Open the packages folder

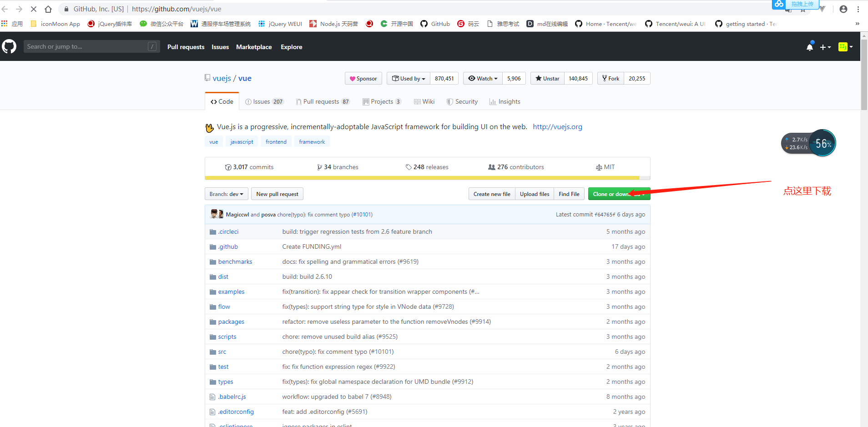pos(231,322)
